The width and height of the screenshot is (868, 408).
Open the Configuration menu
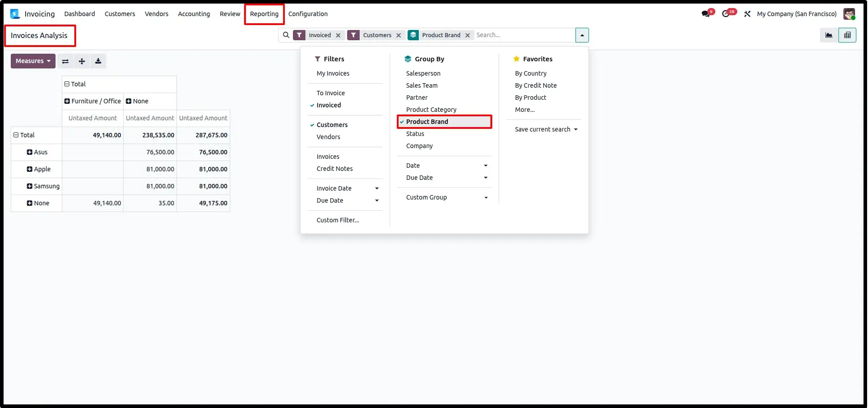pyautogui.click(x=308, y=14)
